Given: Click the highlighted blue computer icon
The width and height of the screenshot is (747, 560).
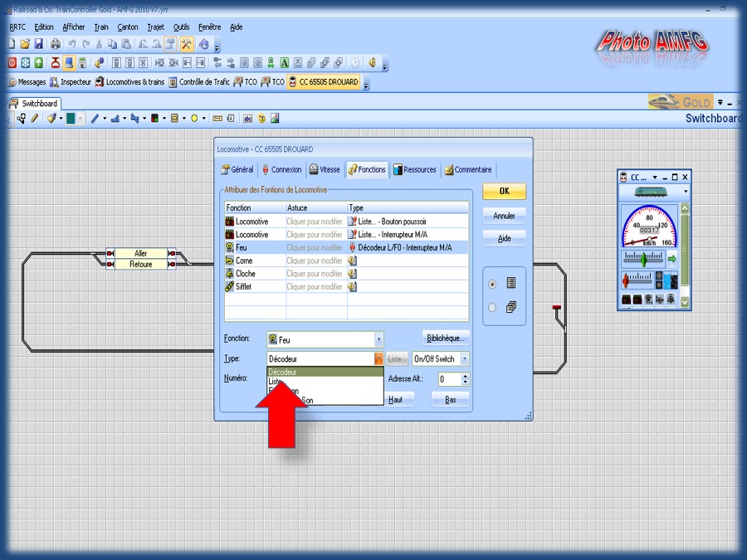Looking at the screenshot, I should 69,62.
